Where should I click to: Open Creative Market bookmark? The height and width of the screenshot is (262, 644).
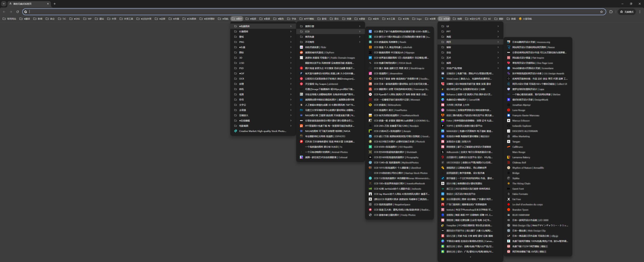[263, 131]
